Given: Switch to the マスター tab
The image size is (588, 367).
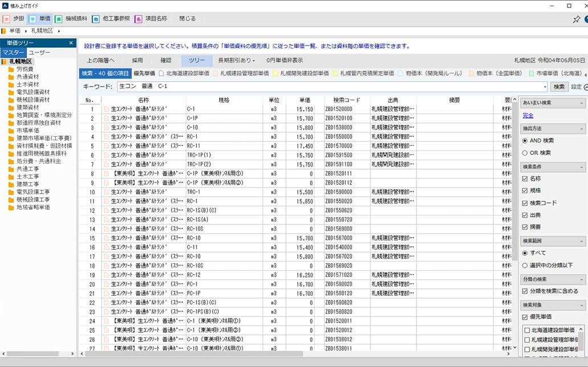Looking at the screenshot, I should [x=14, y=52].
